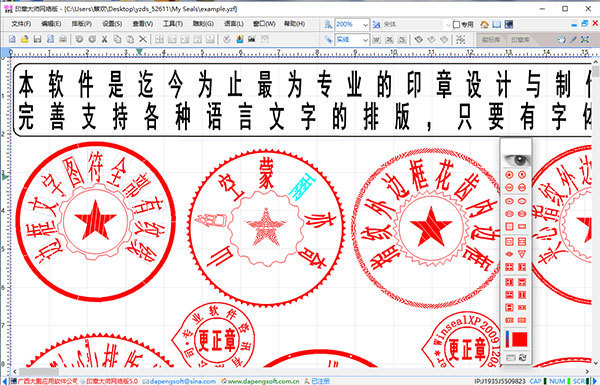Switch to the first library tab
The height and width of the screenshot is (385, 600).
491,39
